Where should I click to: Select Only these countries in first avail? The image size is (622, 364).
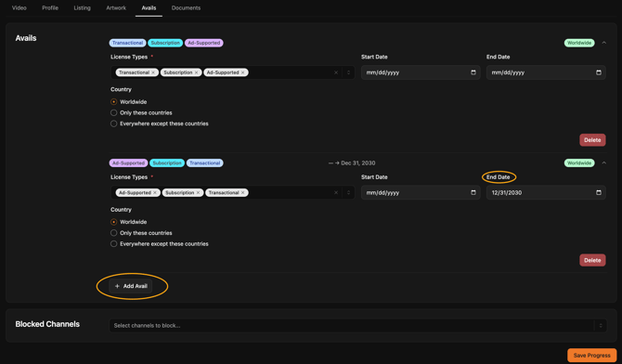coord(114,112)
